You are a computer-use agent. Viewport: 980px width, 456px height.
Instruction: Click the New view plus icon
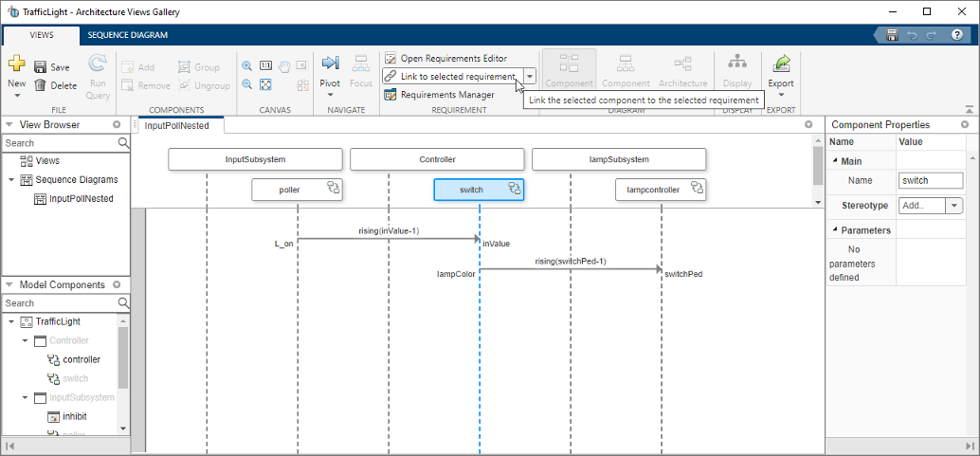coord(16,64)
